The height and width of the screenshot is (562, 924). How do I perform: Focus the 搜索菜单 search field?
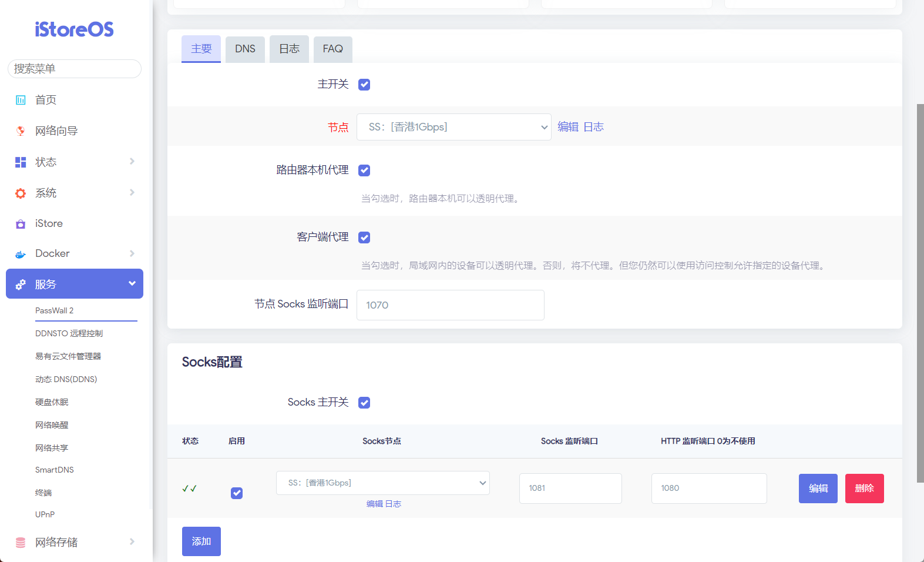(75, 69)
